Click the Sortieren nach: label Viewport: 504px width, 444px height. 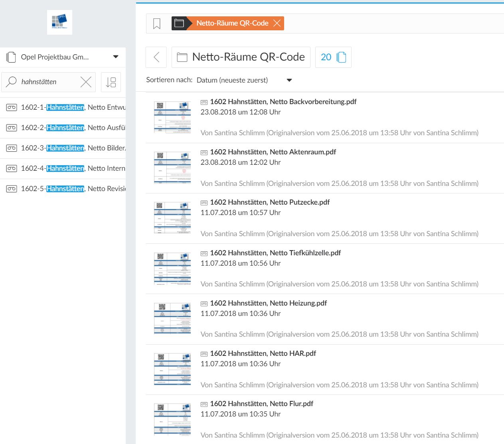pyautogui.click(x=169, y=80)
